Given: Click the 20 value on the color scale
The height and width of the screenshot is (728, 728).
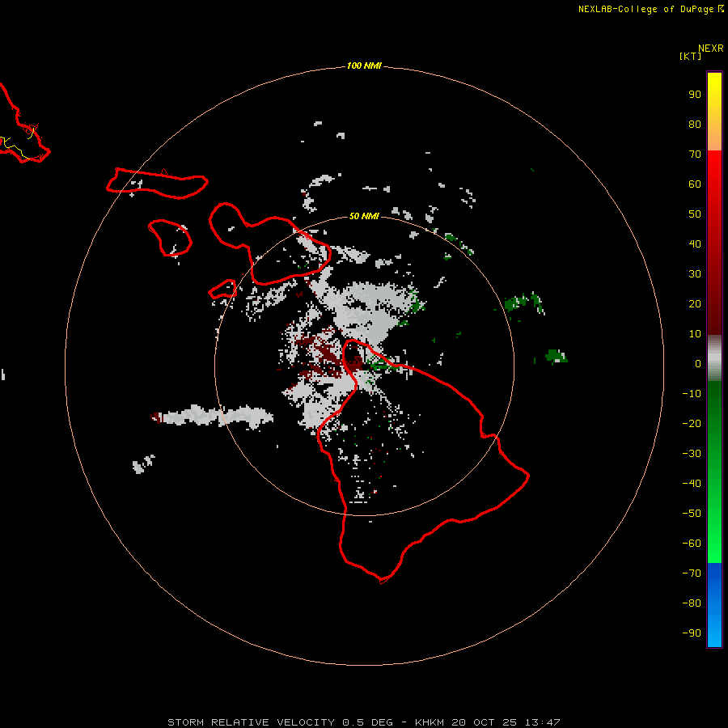Looking at the screenshot, I should tap(695, 303).
